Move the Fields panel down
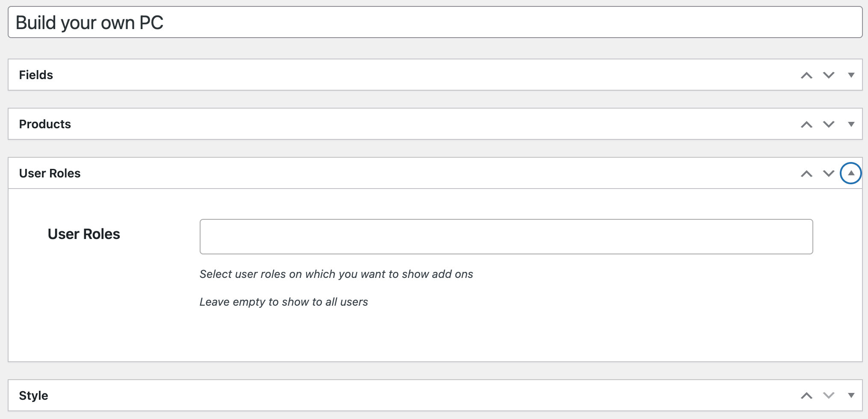Image resolution: width=868 pixels, height=419 pixels. pos(828,74)
